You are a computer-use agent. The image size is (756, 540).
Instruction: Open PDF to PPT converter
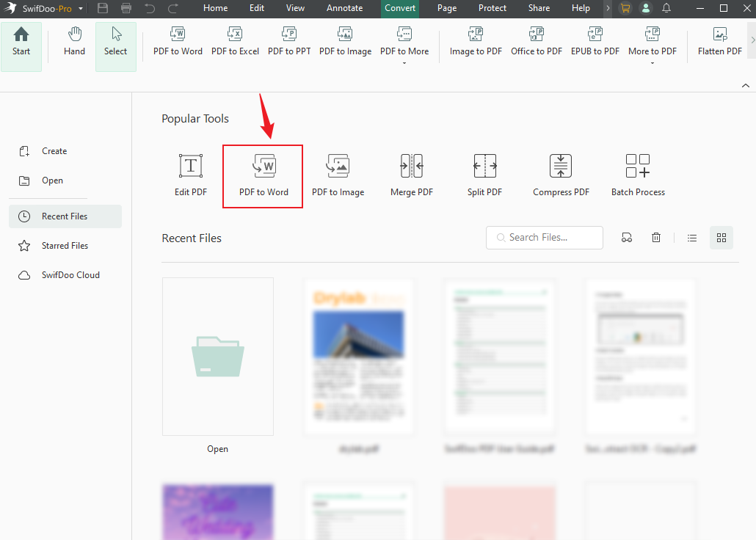tap(289, 43)
